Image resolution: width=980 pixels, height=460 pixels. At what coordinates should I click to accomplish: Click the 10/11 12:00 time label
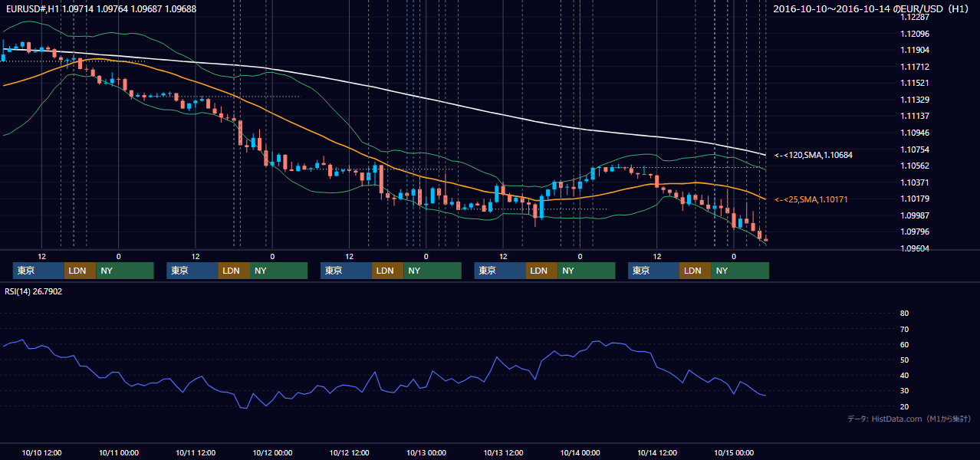point(196,452)
